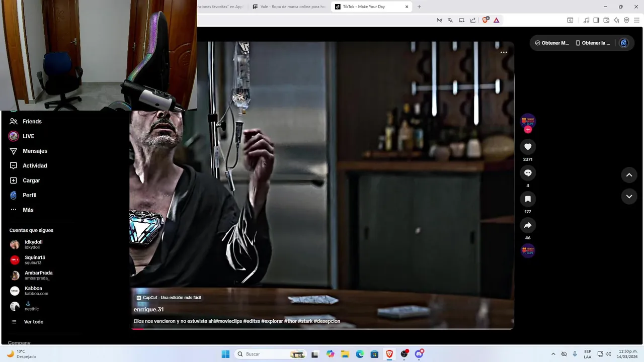Image resolution: width=644 pixels, height=362 pixels.
Task: Open the Brave Shields lion icon
Action: click(486, 20)
